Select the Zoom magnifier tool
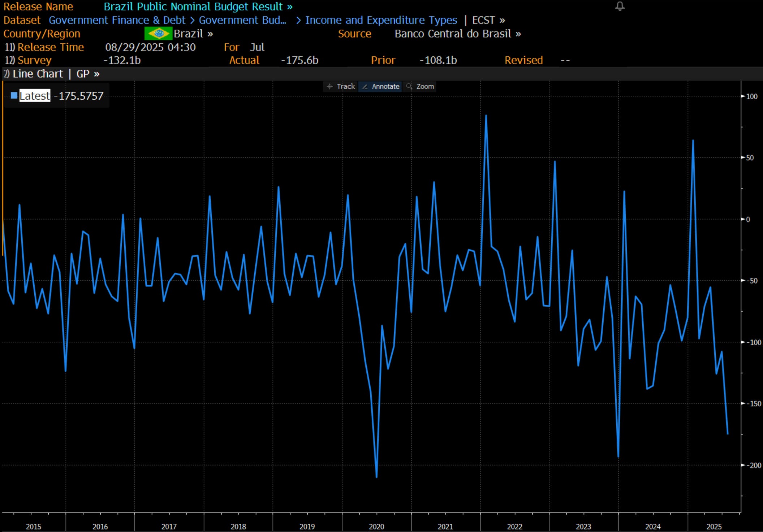 420,87
